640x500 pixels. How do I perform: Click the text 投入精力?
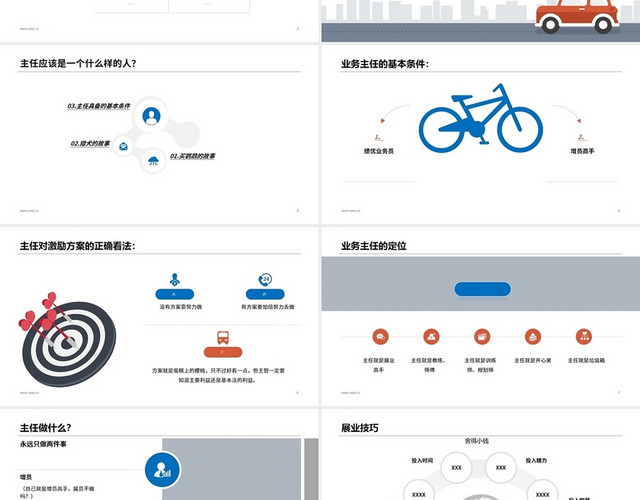536,460
